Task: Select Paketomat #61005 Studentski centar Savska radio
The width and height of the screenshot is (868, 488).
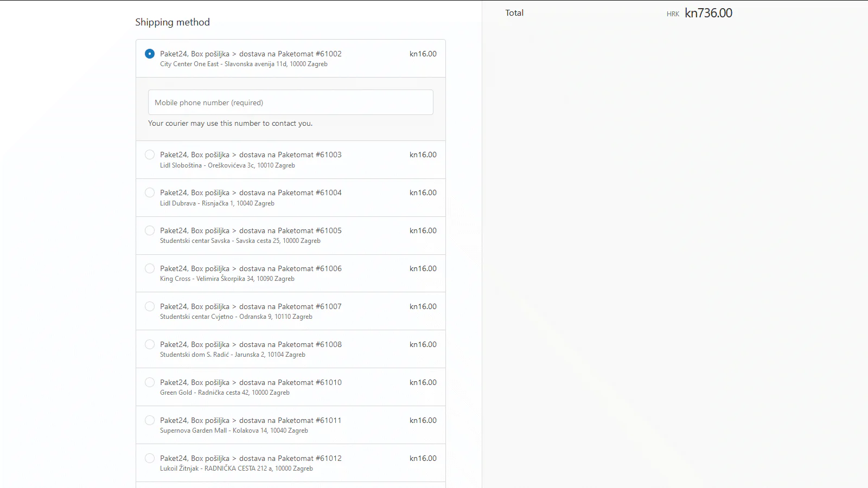Action: click(150, 230)
